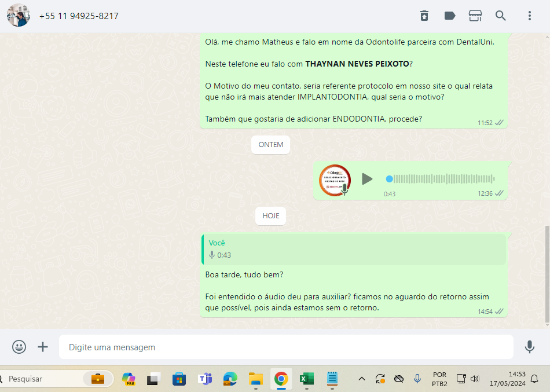The image size is (550, 392).
Task: Focus the Digite uma mensagem field
Action: (286, 347)
